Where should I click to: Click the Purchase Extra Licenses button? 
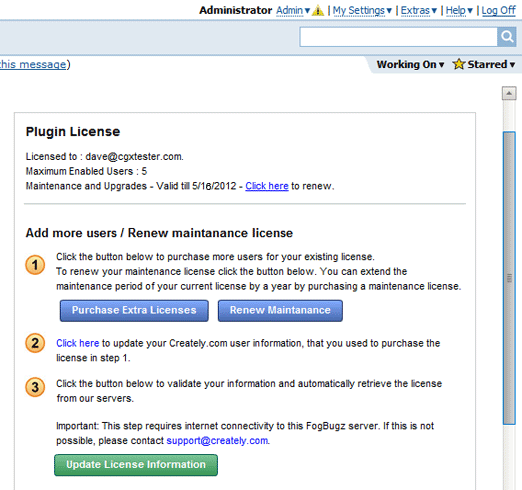pos(134,310)
